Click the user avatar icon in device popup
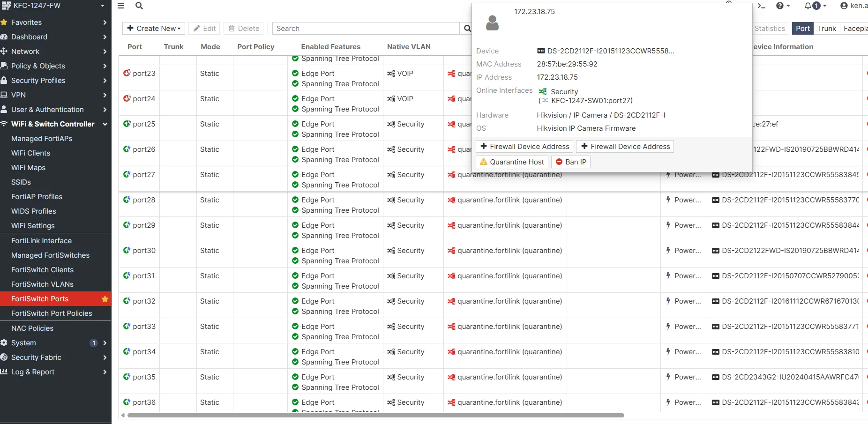This screenshot has width=868, height=424. [x=492, y=23]
